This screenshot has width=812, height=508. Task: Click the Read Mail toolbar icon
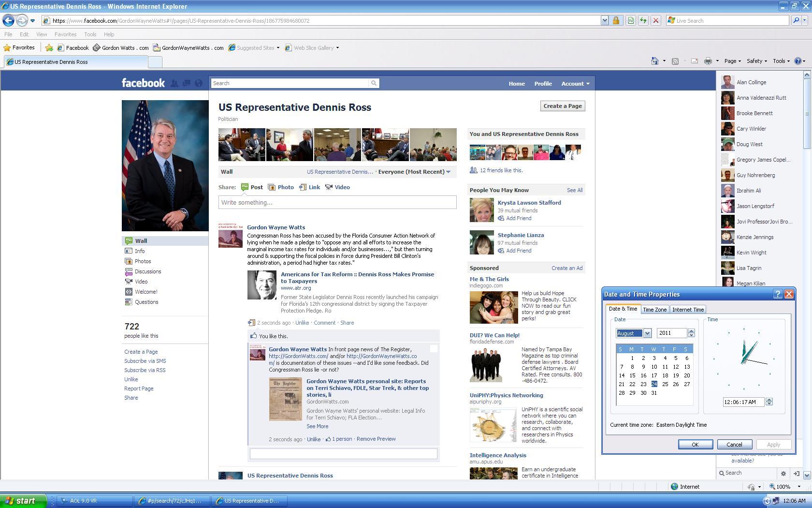coord(694,61)
